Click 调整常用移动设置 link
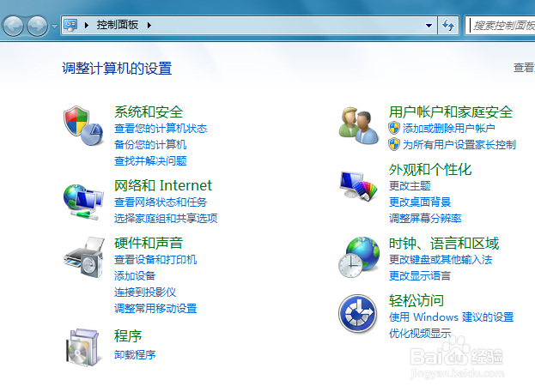Viewport: 535px width, 392px height. pos(155,309)
